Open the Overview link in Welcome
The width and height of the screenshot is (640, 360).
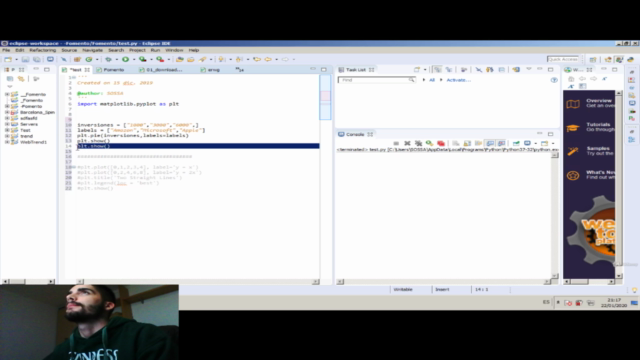coord(599,100)
